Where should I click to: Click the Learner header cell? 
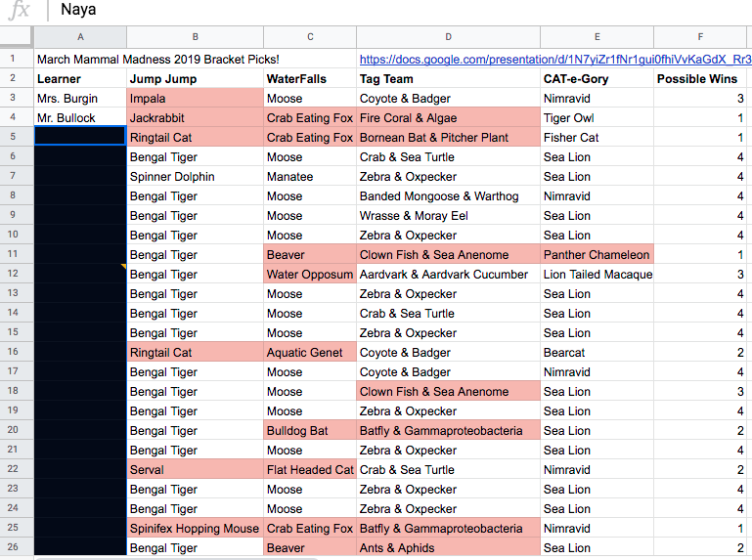pos(80,78)
